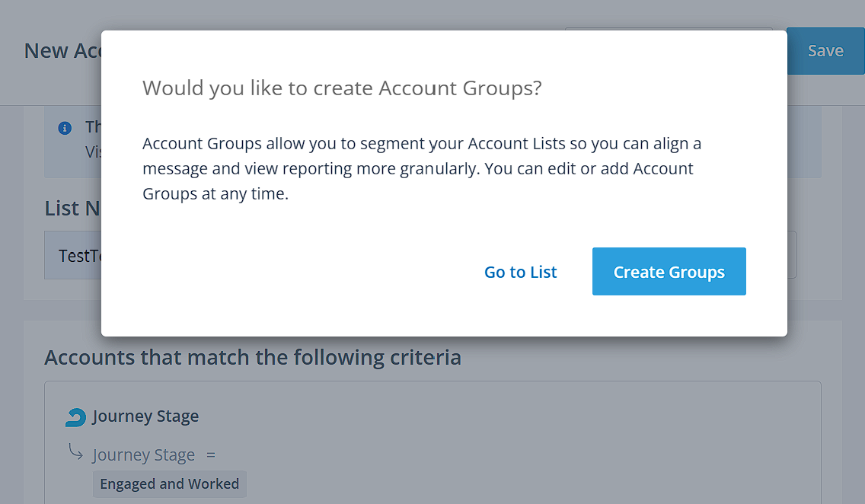Select the Engaged and Worked tag

click(x=169, y=484)
